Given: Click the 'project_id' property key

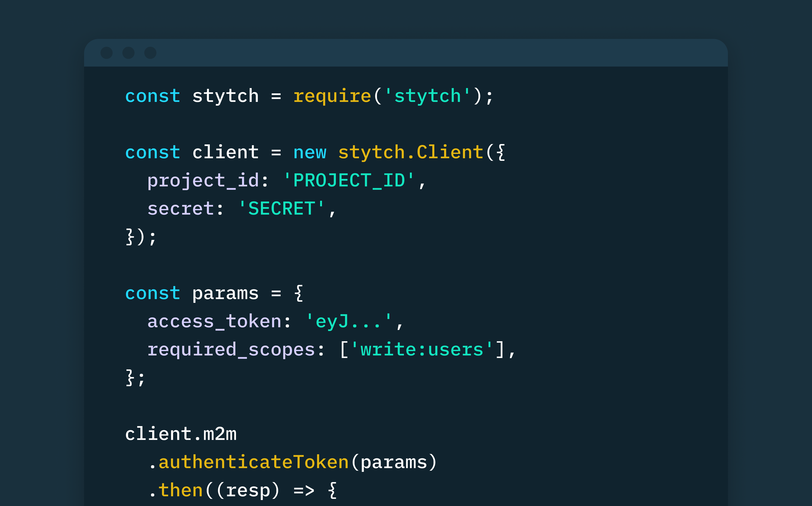Looking at the screenshot, I should (203, 181).
